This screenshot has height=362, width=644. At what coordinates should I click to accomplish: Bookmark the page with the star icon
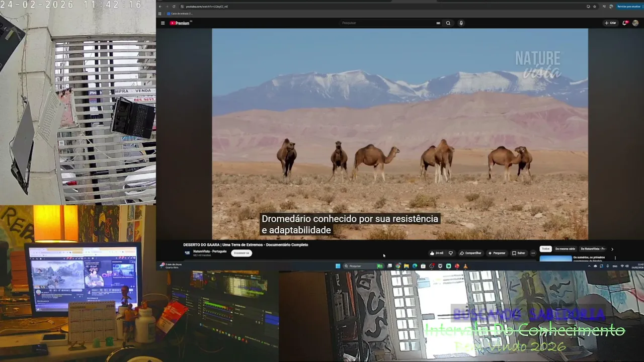595,7
